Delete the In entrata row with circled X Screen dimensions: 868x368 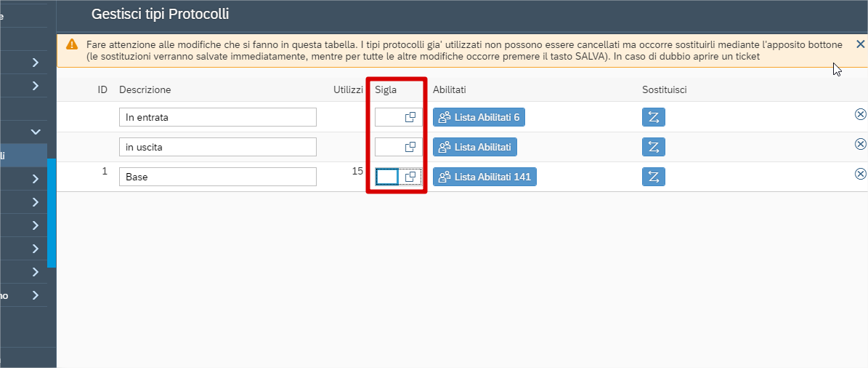click(860, 114)
